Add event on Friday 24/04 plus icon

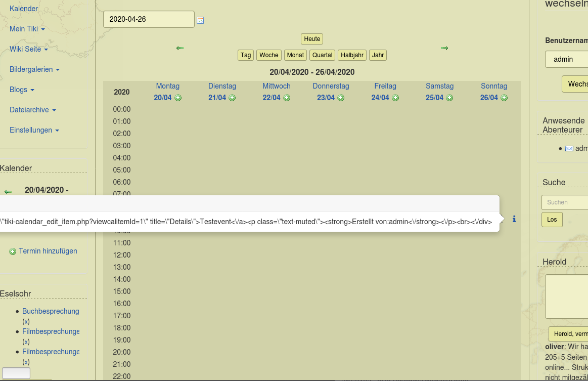(395, 98)
